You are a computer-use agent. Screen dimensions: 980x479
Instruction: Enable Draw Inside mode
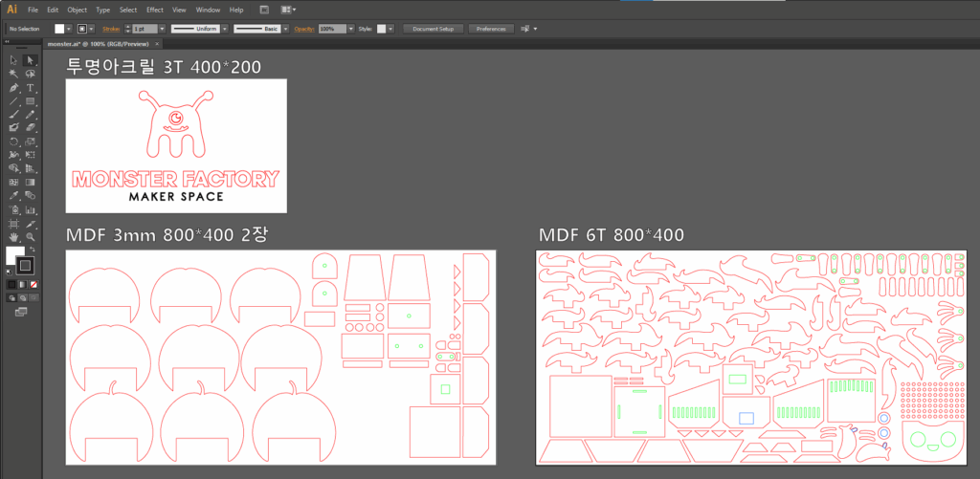click(33, 298)
